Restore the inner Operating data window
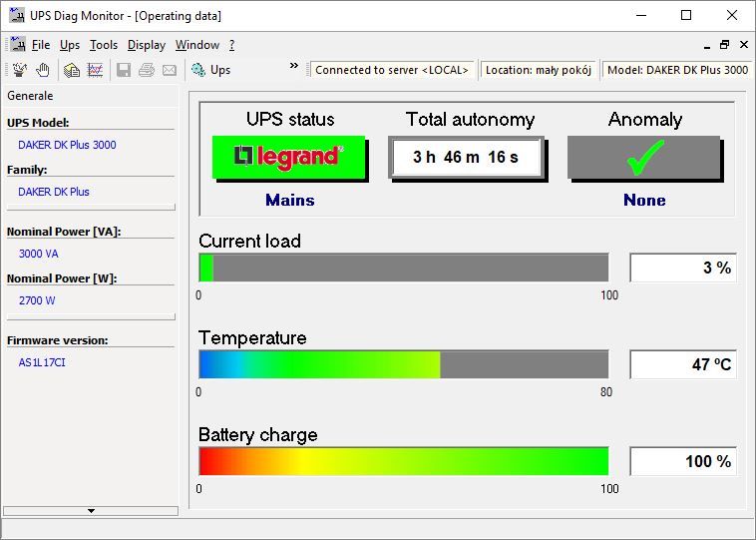Viewport: 756px width, 540px height. point(724,45)
